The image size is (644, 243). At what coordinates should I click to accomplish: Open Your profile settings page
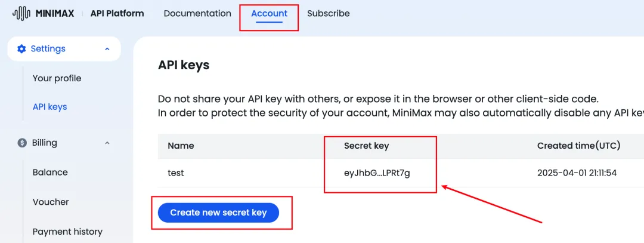(57, 78)
